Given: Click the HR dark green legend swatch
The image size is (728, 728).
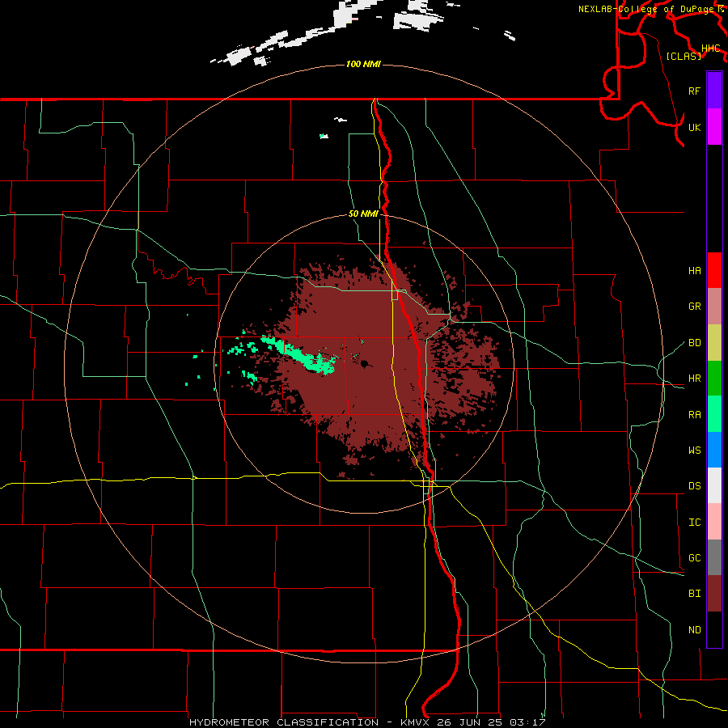Looking at the screenshot, I should [714, 379].
